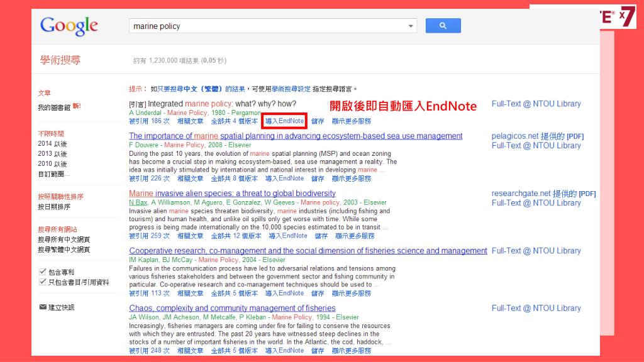This screenshot has width=644, height=362.
Task: Click the blue magnifier search button
Action: click(x=443, y=25)
